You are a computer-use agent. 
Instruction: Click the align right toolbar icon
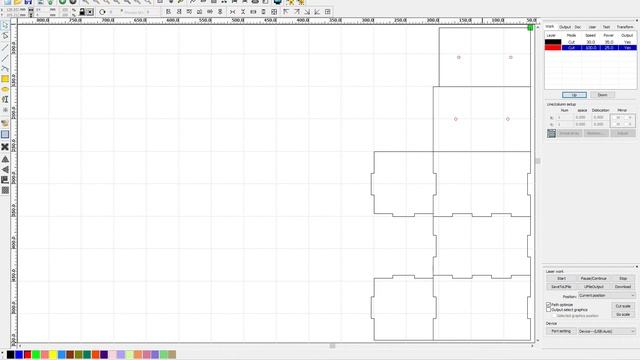point(179,12)
